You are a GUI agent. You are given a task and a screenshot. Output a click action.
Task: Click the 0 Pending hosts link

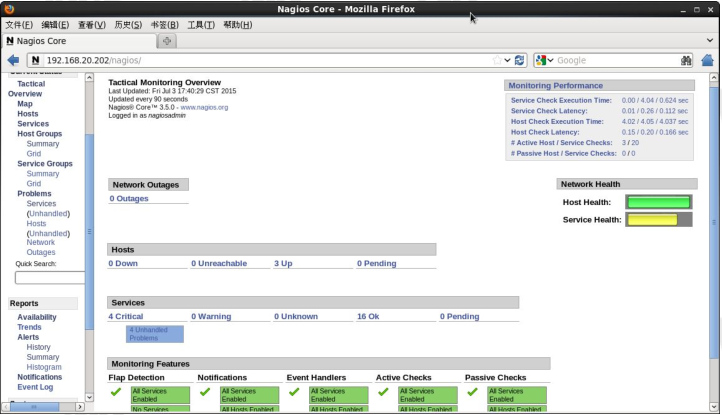coord(377,263)
